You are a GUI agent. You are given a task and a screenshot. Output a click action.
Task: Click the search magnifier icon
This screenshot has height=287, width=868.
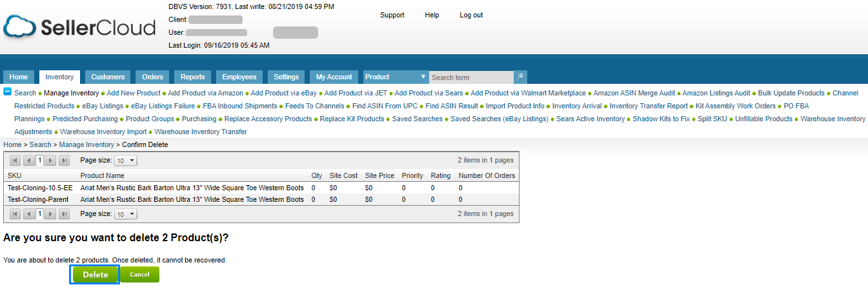pos(520,77)
